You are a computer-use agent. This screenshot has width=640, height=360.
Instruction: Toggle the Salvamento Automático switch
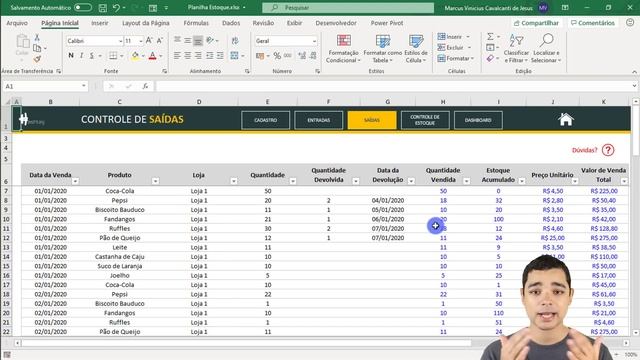pyautogui.click(x=83, y=7)
